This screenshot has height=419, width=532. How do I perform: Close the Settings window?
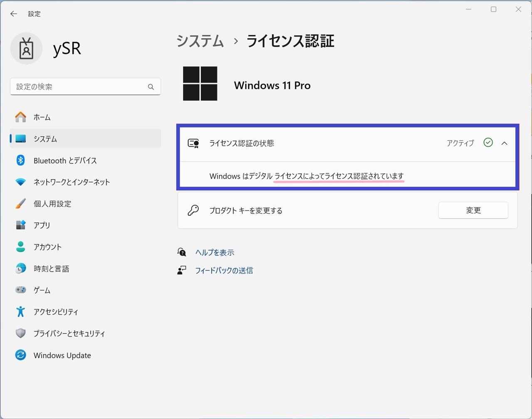click(518, 9)
